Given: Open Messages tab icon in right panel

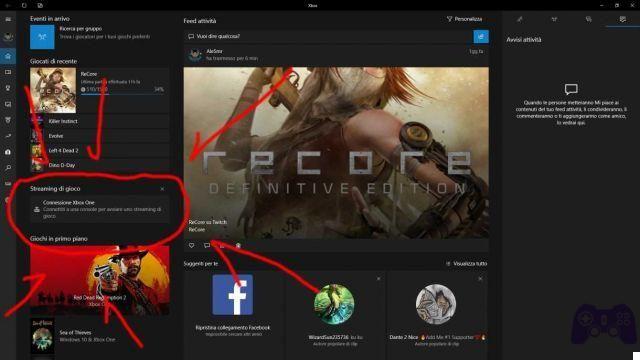Looking at the screenshot, I should pyautogui.click(x=588, y=19).
